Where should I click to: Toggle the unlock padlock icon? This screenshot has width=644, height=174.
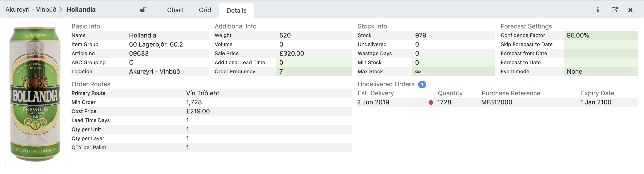[x=143, y=10]
